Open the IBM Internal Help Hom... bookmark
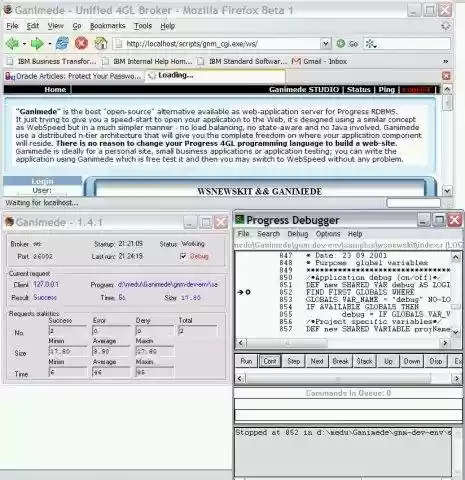The height and width of the screenshot is (480, 465). tap(148, 61)
